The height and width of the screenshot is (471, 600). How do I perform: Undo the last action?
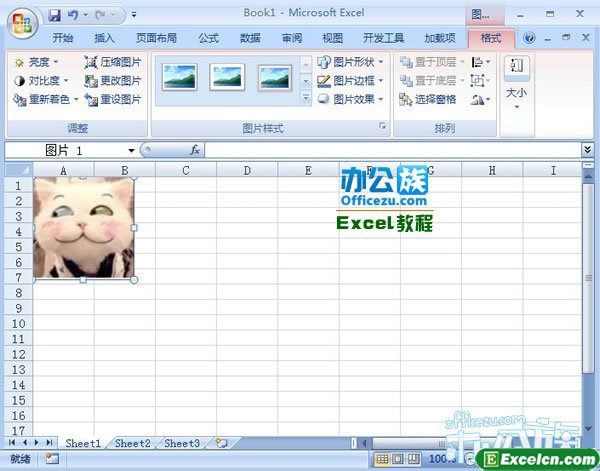pos(73,15)
